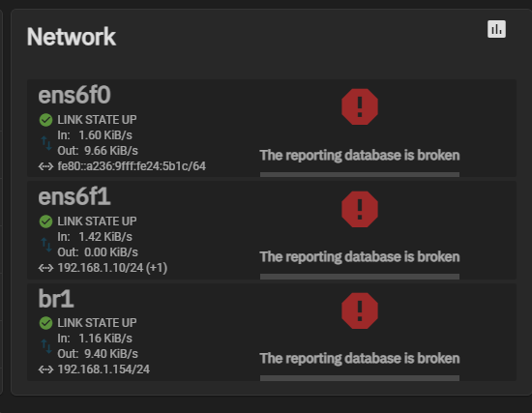Image resolution: width=532 pixels, height=413 pixels.
Task: Click the 192.168.1.10/24 (+1) address
Action: coord(112,268)
